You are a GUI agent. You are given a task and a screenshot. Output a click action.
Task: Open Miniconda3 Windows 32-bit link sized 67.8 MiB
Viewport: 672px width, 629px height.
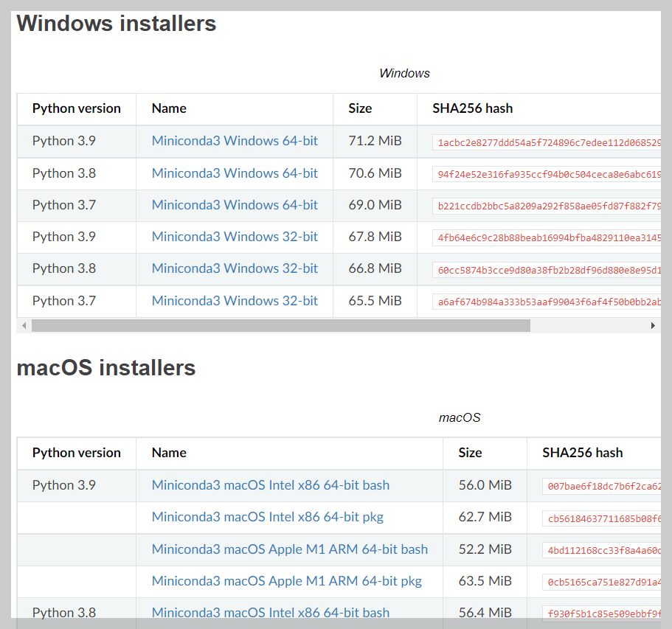pyautogui.click(x=235, y=237)
